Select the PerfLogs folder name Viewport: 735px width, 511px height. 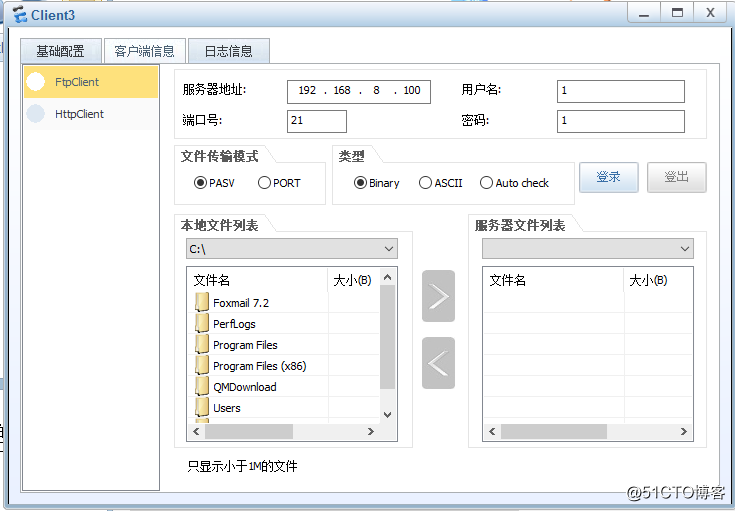click(234, 324)
